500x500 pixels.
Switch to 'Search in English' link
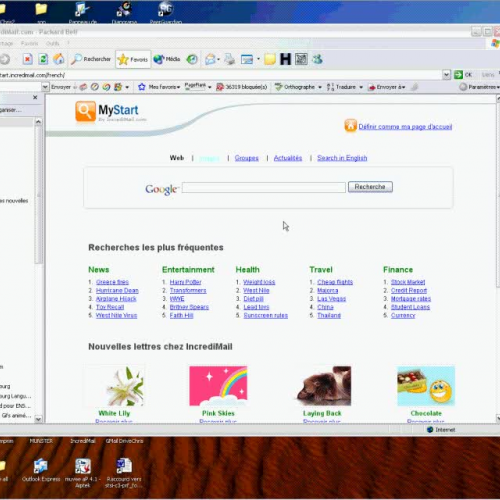[342, 158]
